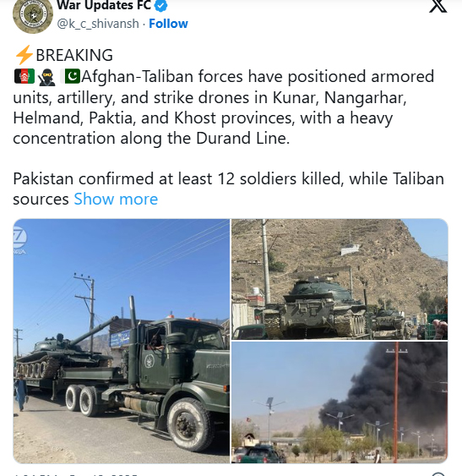
Task: Click the X logo
Action: (x=438, y=6)
